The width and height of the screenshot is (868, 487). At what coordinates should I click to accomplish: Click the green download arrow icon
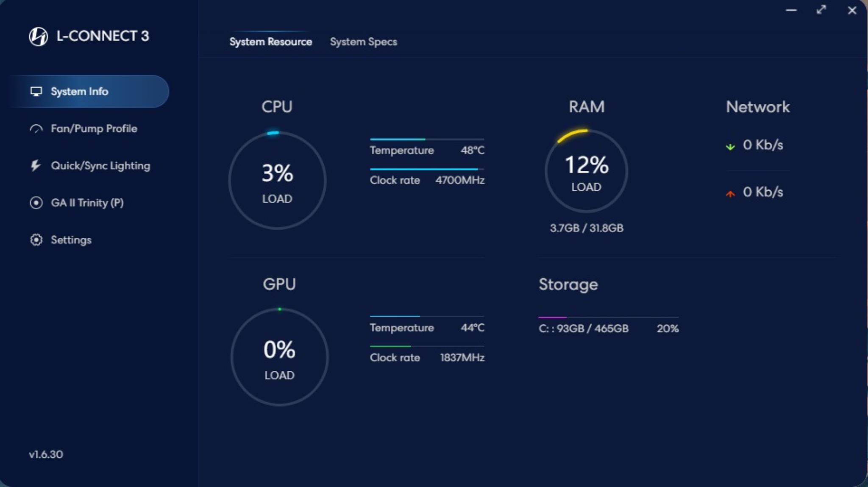coord(730,147)
